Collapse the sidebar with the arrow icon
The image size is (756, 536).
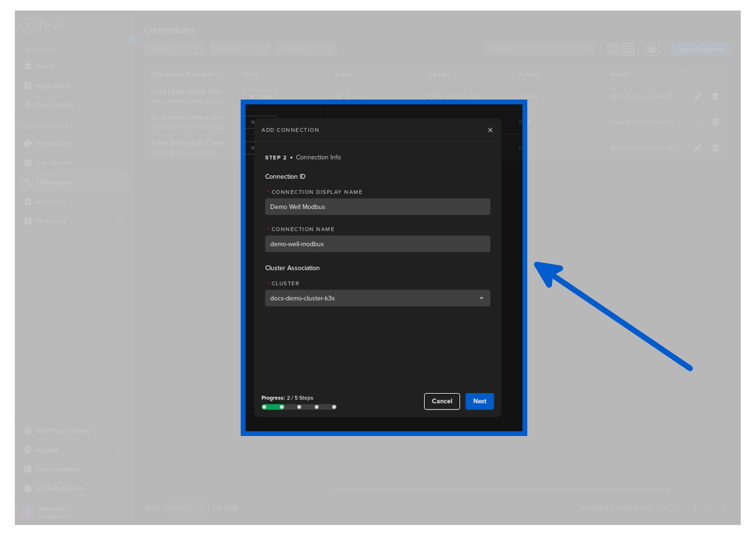[132, 40]
